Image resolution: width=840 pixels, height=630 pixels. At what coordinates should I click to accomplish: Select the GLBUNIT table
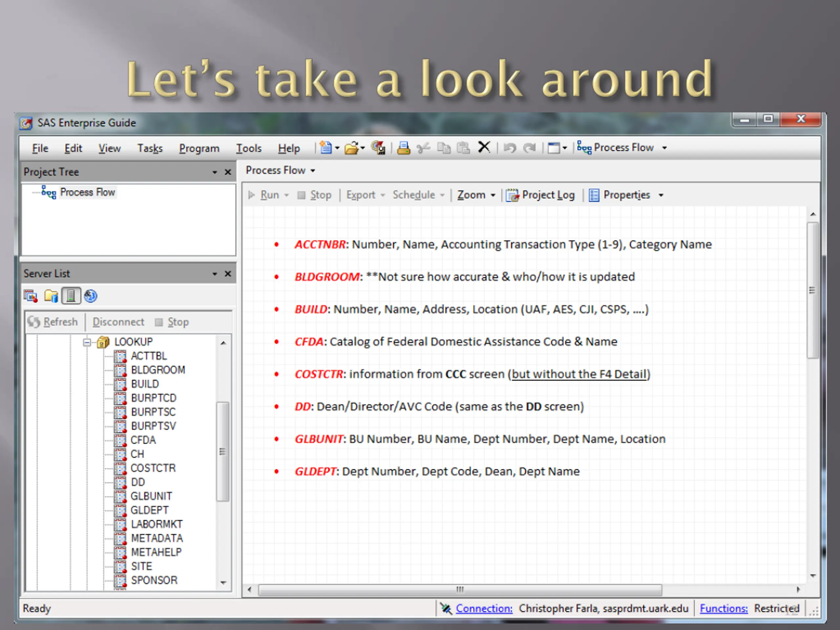[x=151, y=496]
